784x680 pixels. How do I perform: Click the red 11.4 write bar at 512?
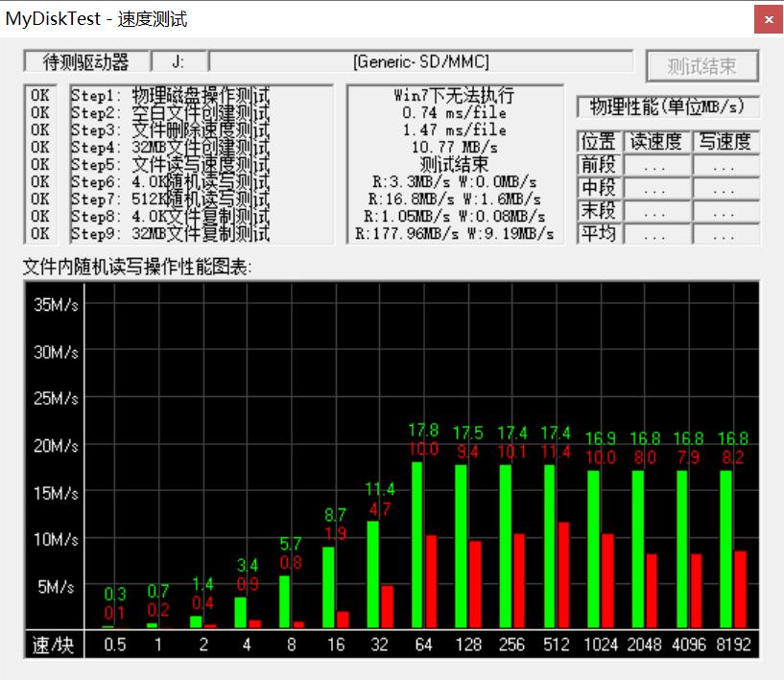[563, 575]
